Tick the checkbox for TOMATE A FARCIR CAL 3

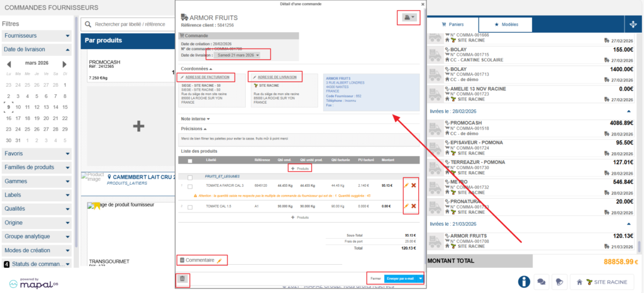coord(190,186)
